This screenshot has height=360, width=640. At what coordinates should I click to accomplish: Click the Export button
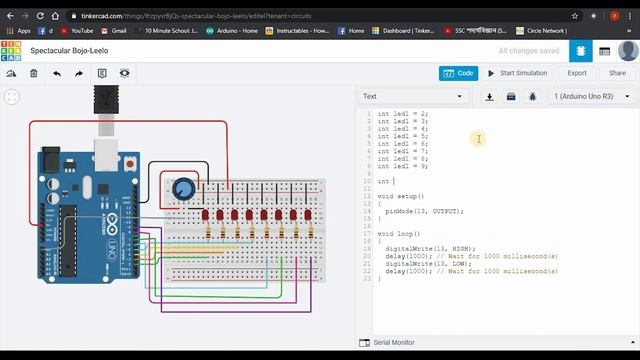(577, 73)
